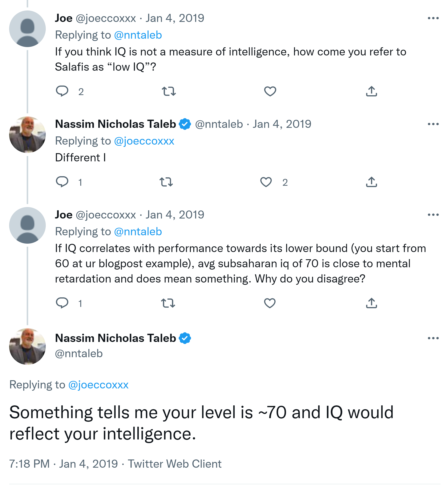Image resolution: width=448 pixels, height=493 pixels.
Task: Retweet Joe's "Why do you disagree?" tweet
Action: point(168,303)
